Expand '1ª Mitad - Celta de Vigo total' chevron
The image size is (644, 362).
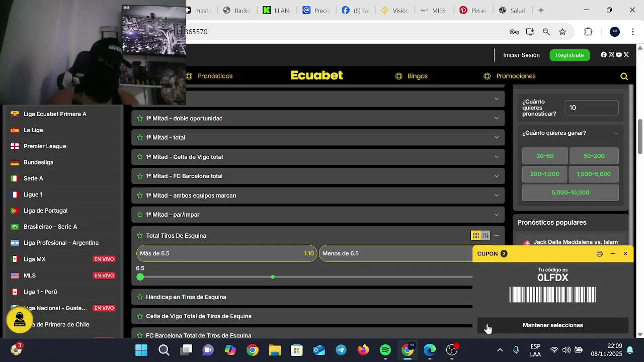(497, 157)
